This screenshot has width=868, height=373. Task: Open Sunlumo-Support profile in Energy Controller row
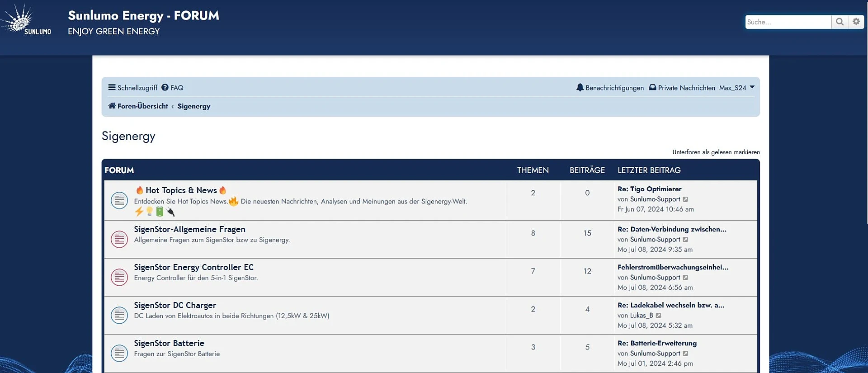(655, 278)
